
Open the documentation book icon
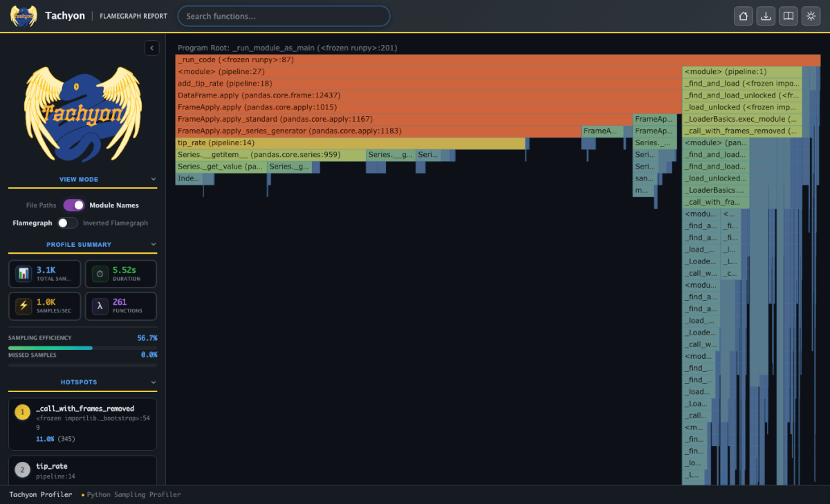point(788,16)
